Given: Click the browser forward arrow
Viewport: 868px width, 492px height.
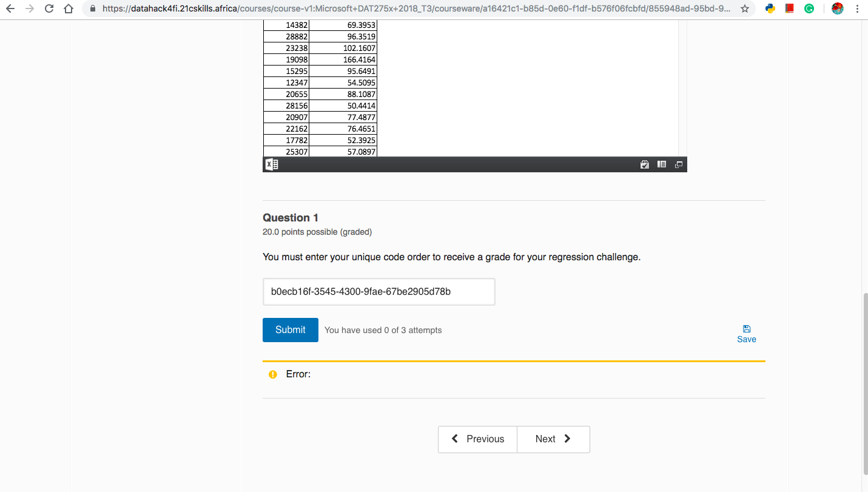Looking at the screenshot, I should pos(30,9).
